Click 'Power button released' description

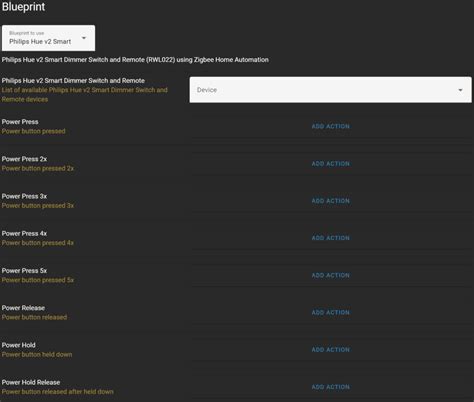34,317
